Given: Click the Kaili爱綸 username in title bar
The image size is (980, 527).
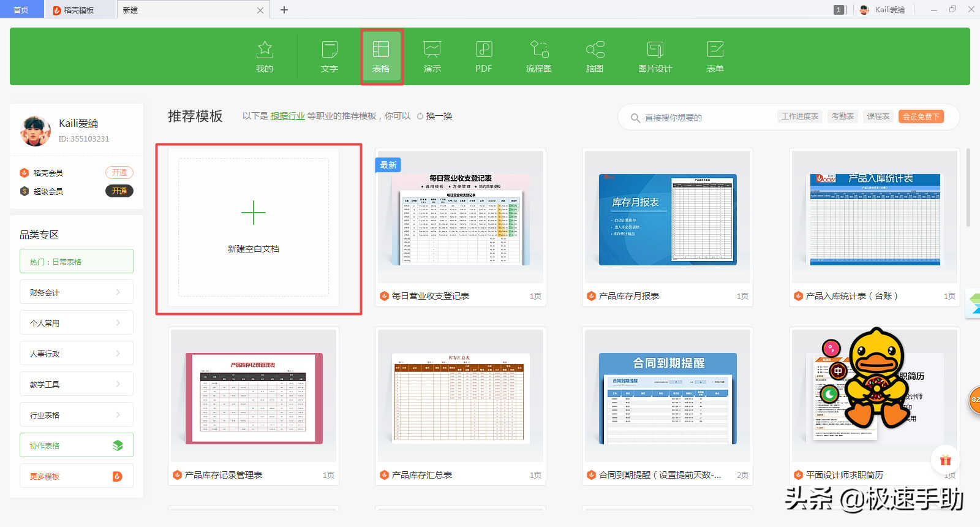Looking at the screenshot, I should 890,10.
